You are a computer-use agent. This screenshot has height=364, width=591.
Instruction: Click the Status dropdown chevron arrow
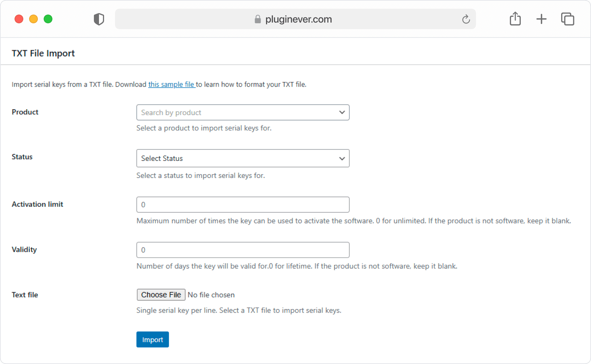[x=342, y=158]
